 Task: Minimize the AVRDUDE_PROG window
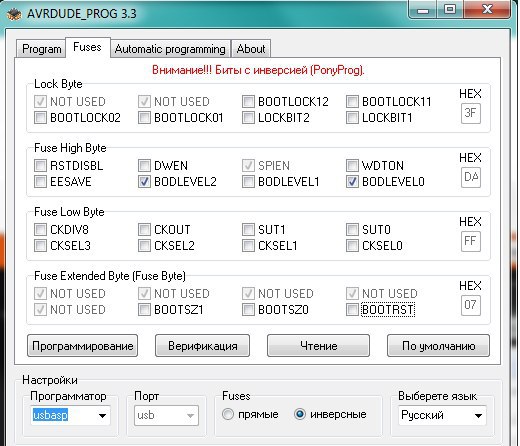click(423, 10)
